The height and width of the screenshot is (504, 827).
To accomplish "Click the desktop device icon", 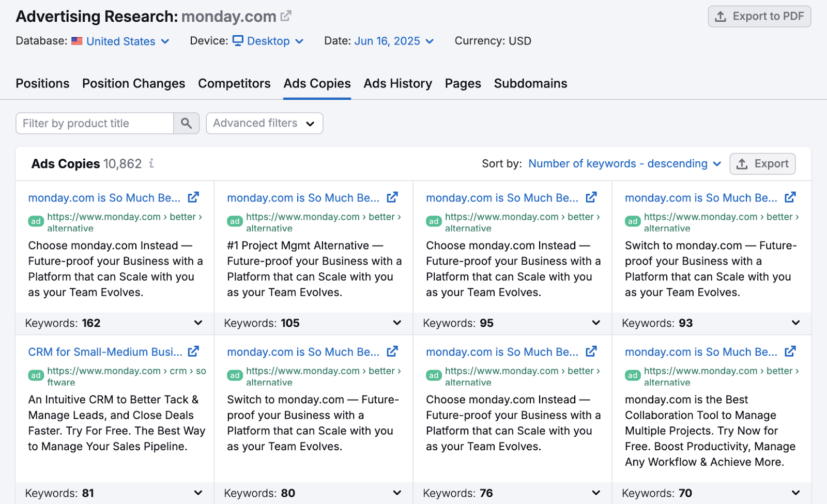I will coord(238,40).
